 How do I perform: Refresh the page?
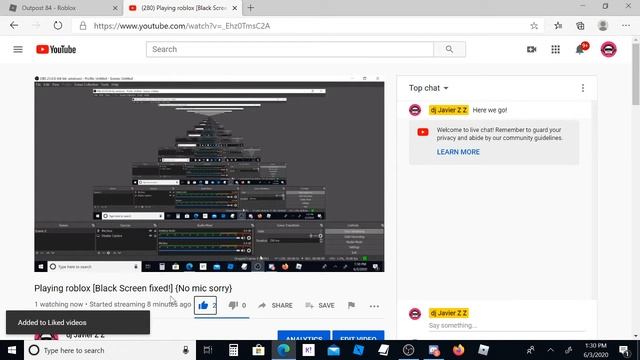[x=58, y=26]
